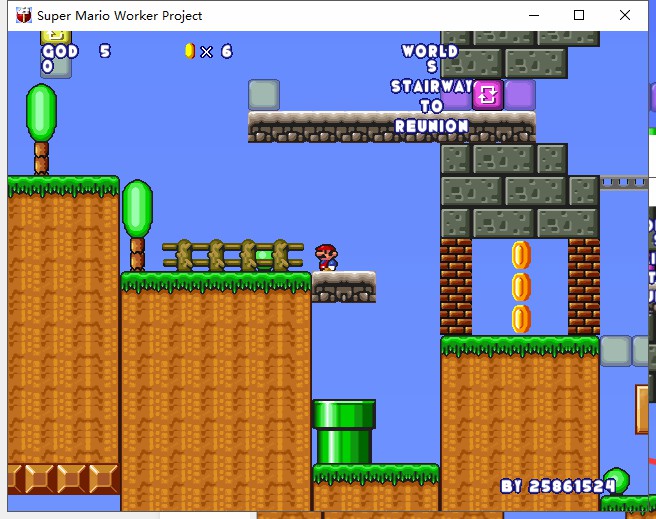This screenshot has width=656, height=519.
Task: Click the wooden fence on grass platform
Action: [233, 255]
